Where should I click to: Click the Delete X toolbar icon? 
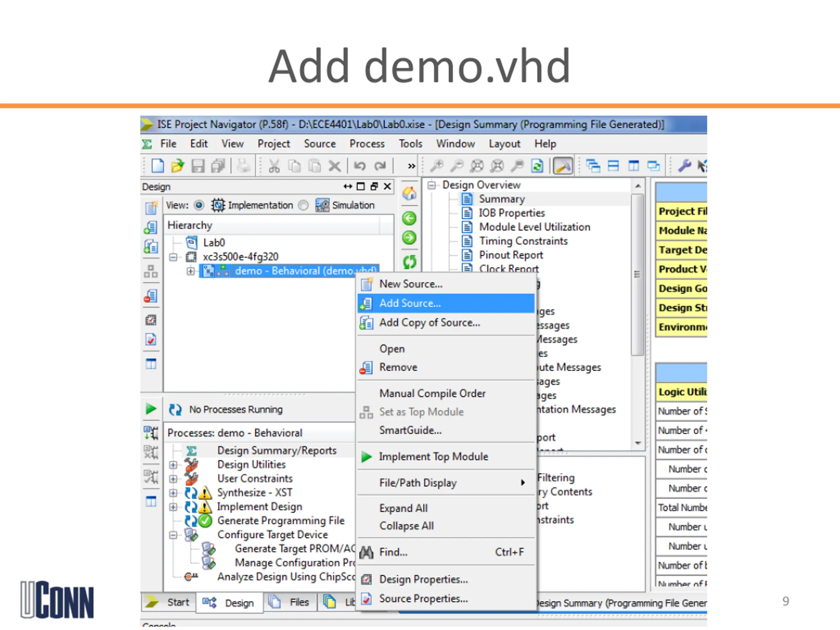point(335,166)
